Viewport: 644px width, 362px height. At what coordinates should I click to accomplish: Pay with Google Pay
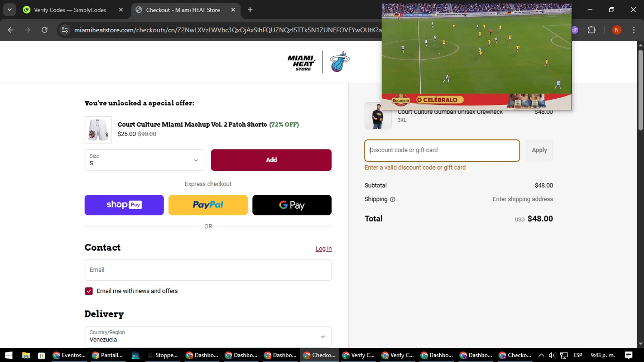292,205
